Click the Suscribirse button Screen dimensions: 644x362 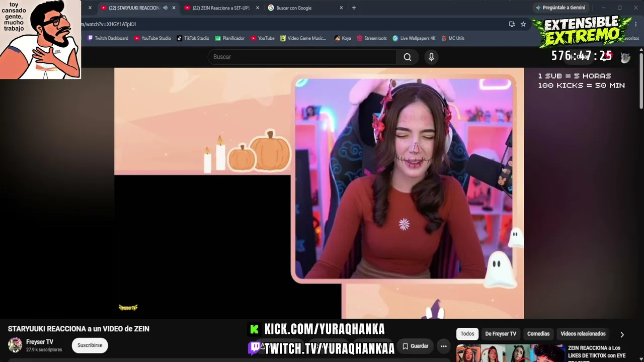pyautogui.click(x=90, y=345)
